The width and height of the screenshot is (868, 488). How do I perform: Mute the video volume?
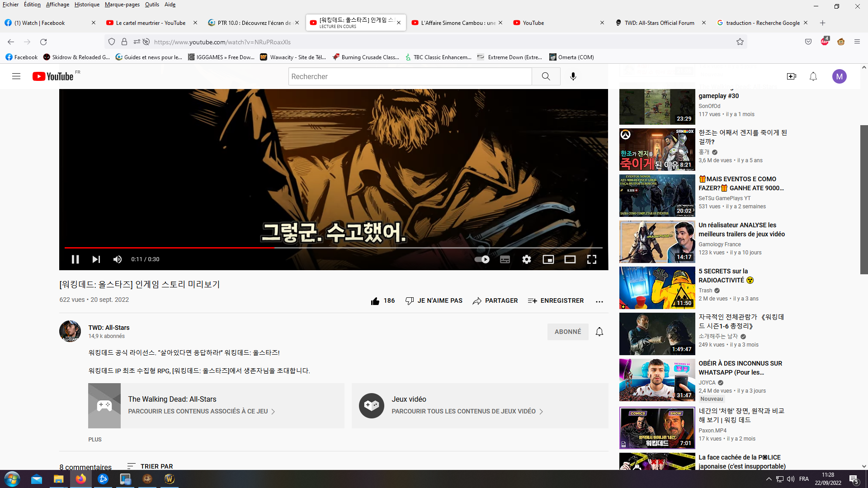coord(118,259)
